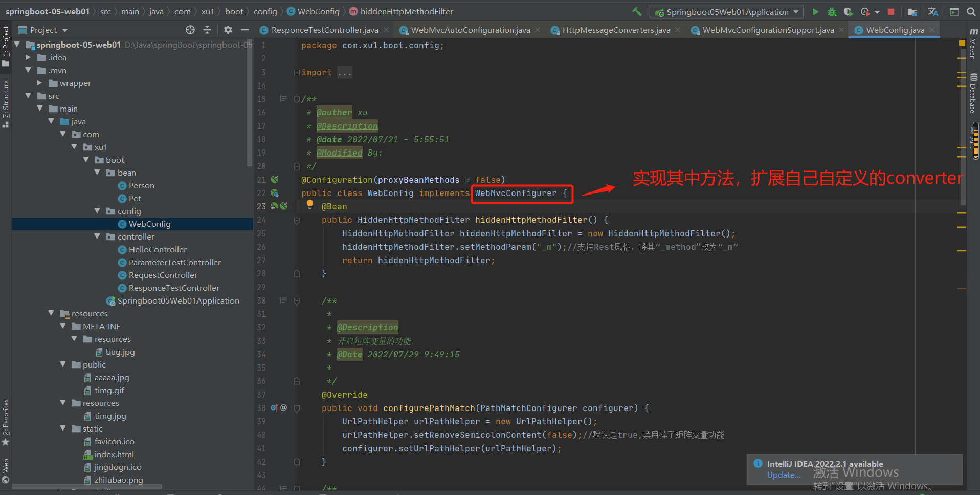Build the project with the hammer icon
The height and width of the screenshot is (495, 980).
pos(637,11)
